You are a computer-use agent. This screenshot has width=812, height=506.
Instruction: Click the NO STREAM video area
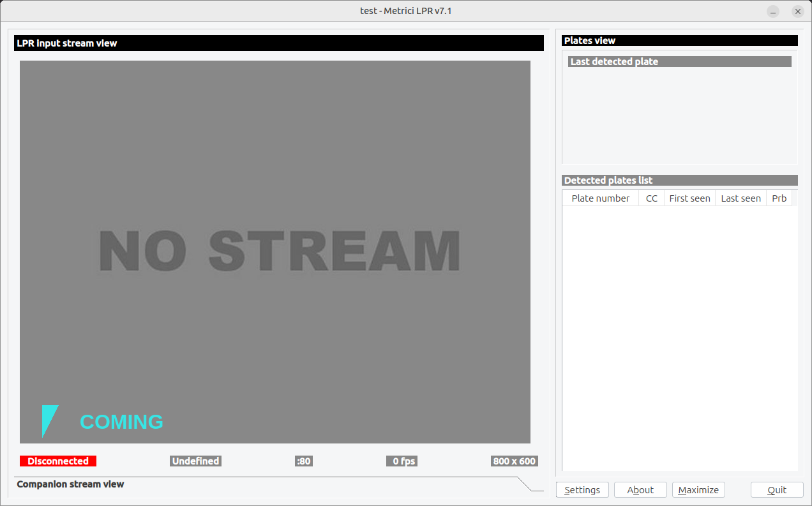coord(275,252)
